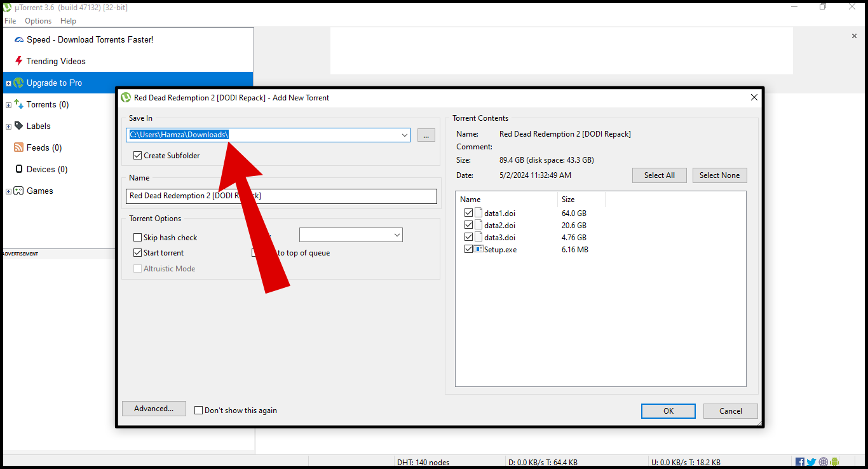Uncheck the Start torrent checkbox
Screen dimensions: 868x469
tap(138, 253)
